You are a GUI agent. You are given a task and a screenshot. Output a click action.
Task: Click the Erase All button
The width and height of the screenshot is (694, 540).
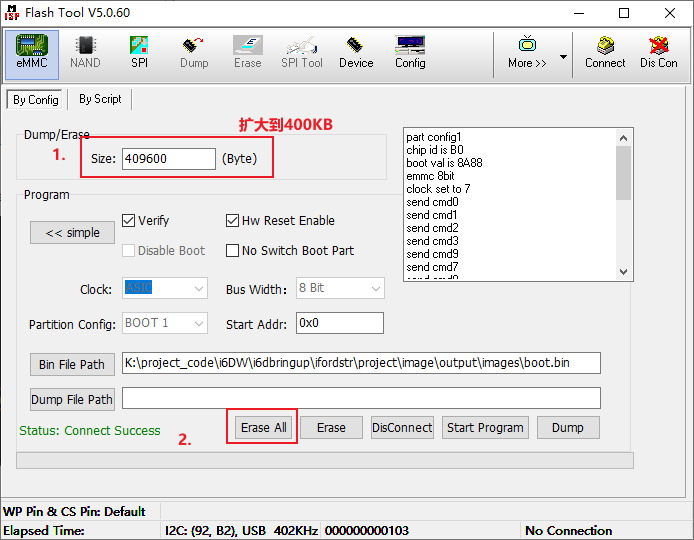263,428
